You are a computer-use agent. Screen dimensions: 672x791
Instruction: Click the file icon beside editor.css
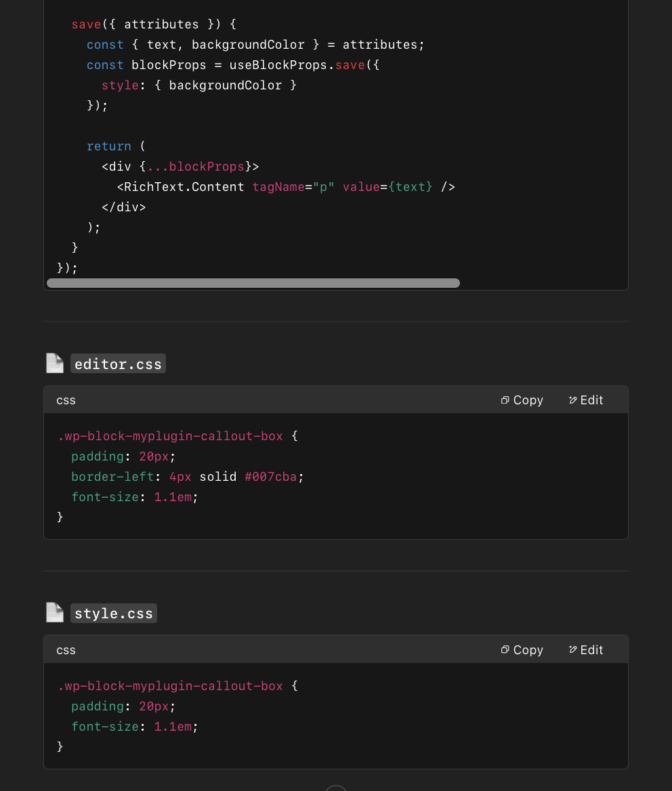coord(54,363)
